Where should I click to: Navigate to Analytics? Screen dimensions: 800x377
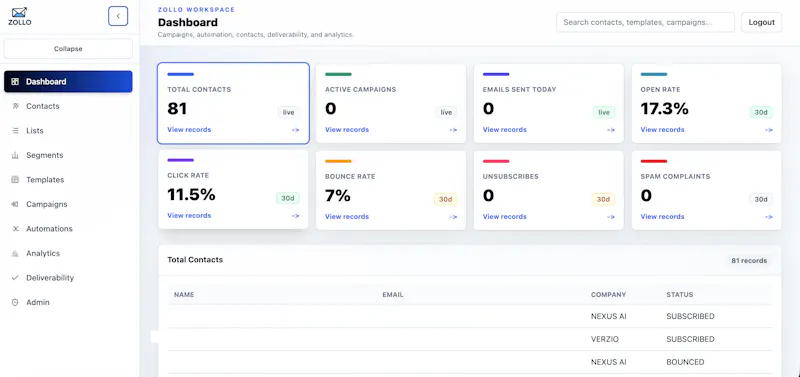pos(68,253)
